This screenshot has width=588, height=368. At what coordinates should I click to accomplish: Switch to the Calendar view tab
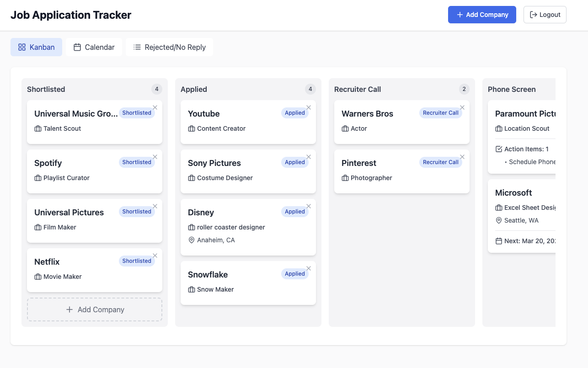[94, 47]
